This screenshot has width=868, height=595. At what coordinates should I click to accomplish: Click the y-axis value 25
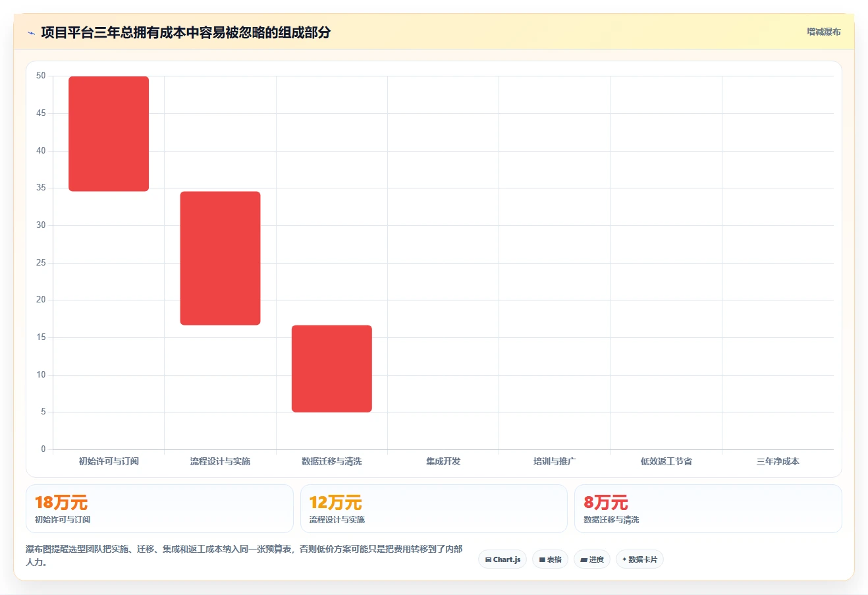click(x=41, y=263)
